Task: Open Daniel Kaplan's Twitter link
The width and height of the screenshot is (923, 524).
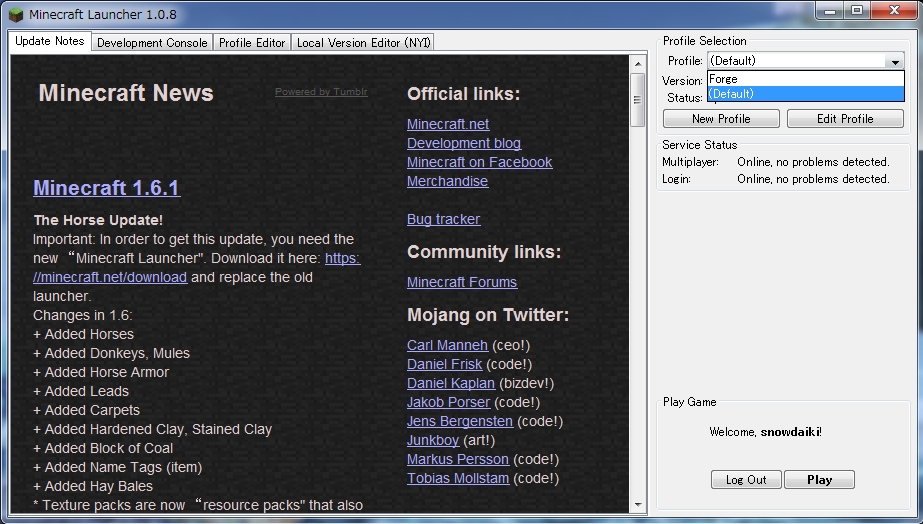Action: point(451,383)
